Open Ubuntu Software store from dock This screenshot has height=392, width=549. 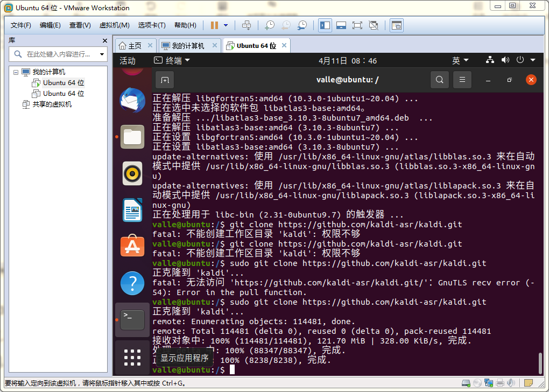pyautogui.click(x=132, y=246)
